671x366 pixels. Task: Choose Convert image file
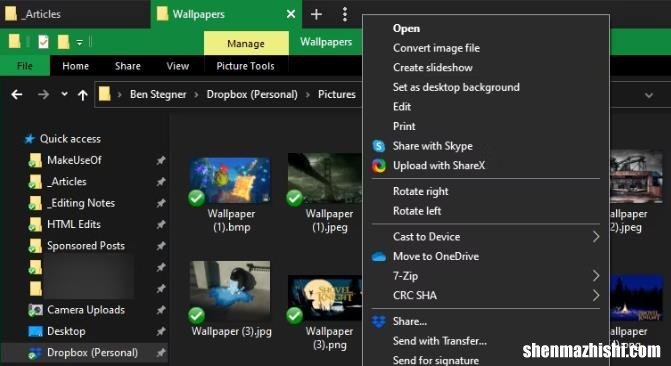click(x=436, y=48)
